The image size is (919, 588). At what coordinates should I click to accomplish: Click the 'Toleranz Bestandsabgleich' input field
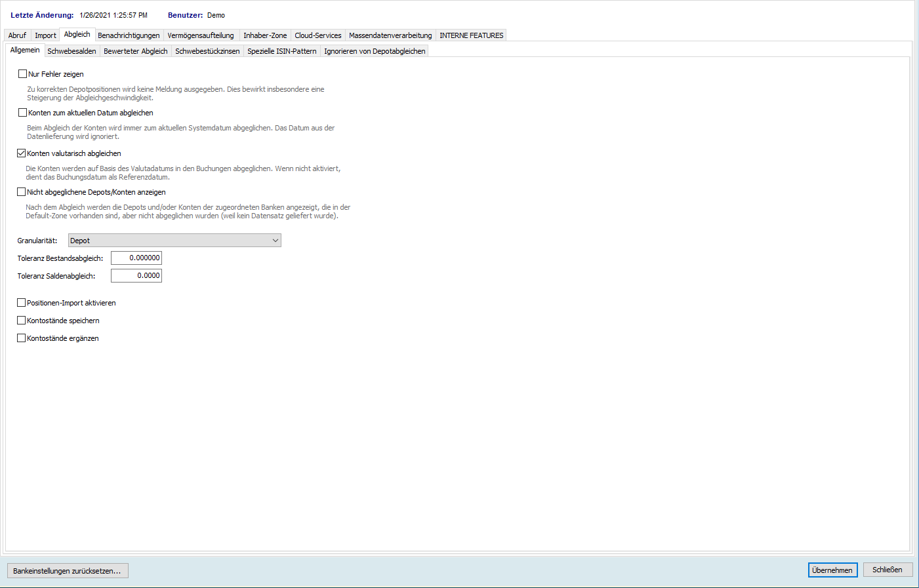(x=136, y=258)
